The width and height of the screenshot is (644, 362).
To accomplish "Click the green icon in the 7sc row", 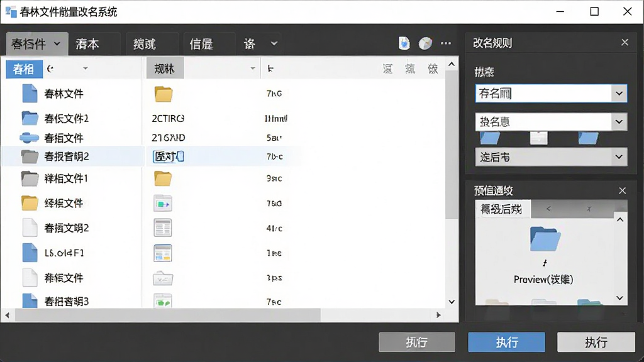I will pos(163,301).
